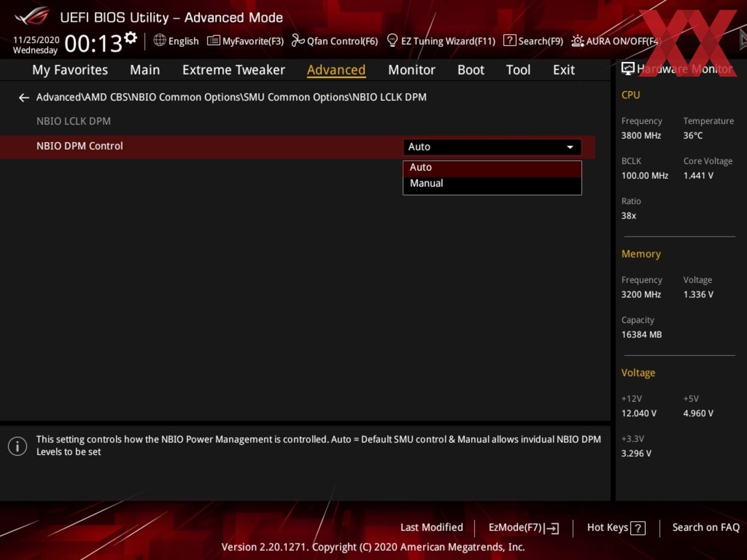
Task: Click the 00:13 clock display
Action: (93, 43)
